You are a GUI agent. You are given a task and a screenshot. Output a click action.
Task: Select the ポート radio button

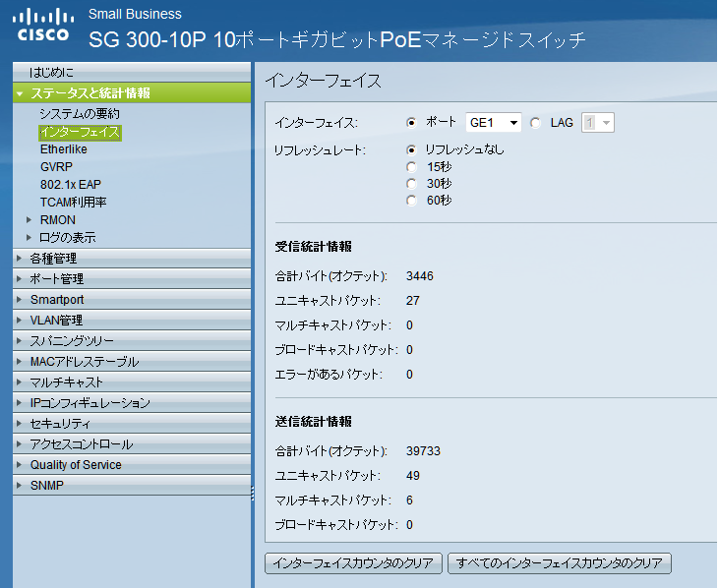(x=411, y=123)
